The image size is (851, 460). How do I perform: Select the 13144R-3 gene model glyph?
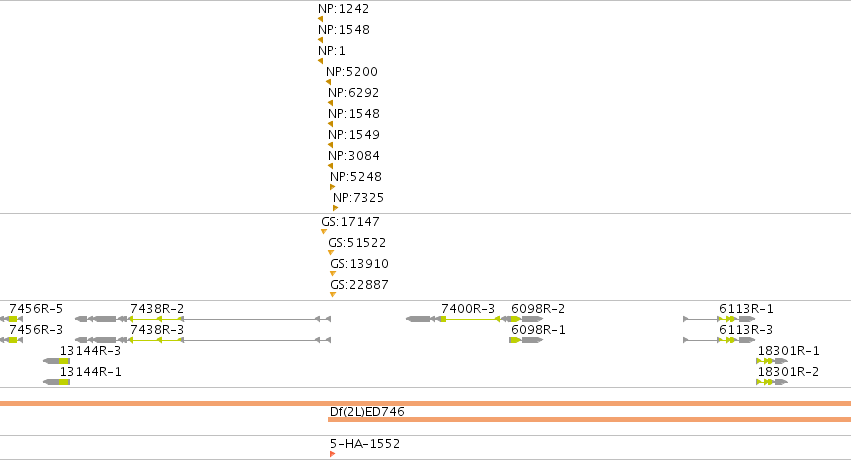coord(56,361)
